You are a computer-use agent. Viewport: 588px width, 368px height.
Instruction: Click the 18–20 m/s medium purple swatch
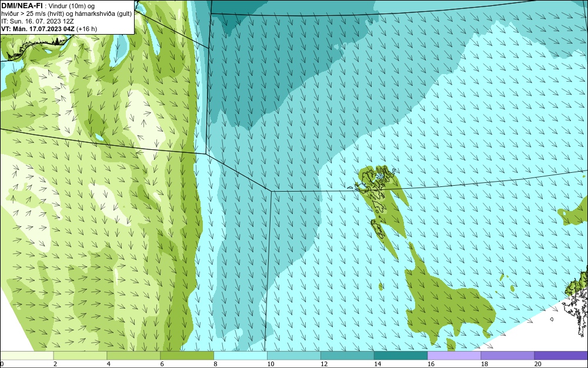click(508, 355)
